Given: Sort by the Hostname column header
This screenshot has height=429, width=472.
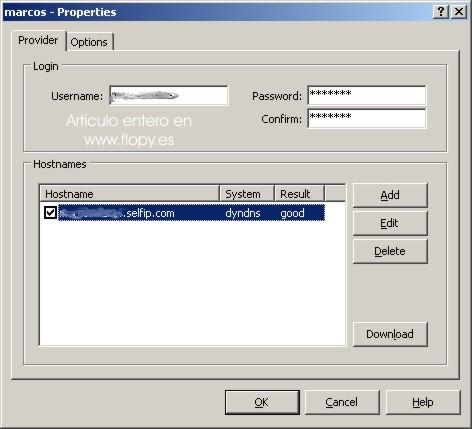Looking at the screenshot, I should pos(129,194).
